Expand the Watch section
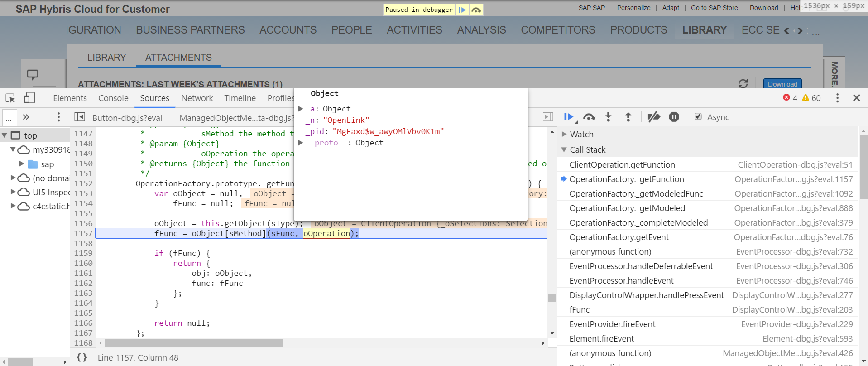Viewport: 868px width, 366px height. tap(564, 134)
